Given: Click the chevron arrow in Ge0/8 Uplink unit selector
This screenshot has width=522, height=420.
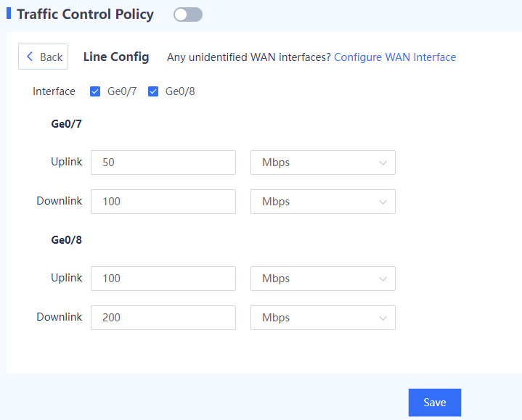Looking at the screenshot, I should [383, 279].
